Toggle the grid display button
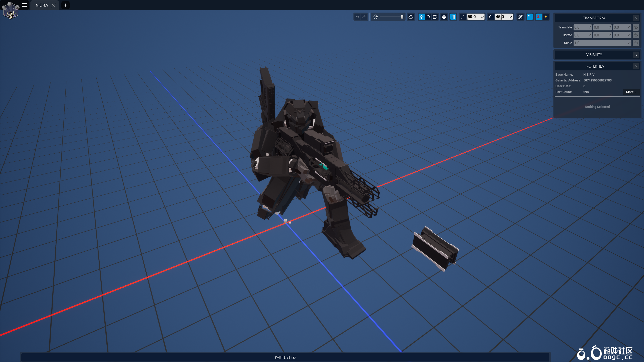Image resolution: width=644 pixels, height=362 pixels. click(453, 17)
